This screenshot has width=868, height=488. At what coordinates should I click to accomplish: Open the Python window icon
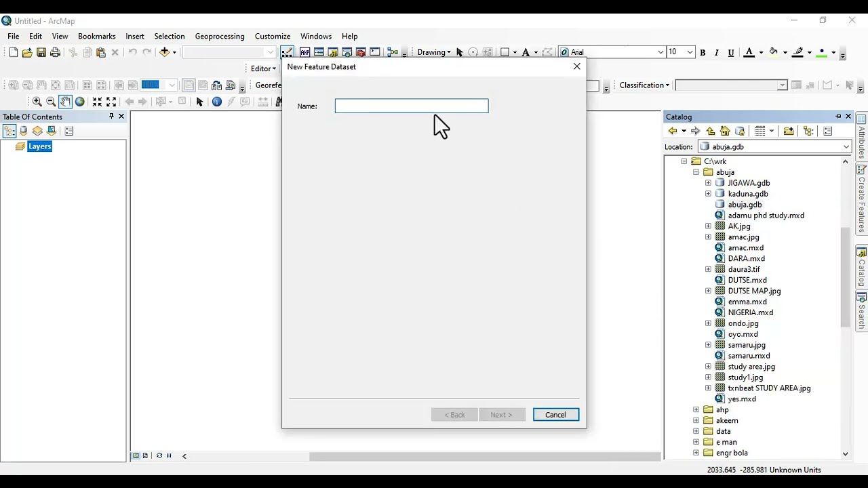375,52
